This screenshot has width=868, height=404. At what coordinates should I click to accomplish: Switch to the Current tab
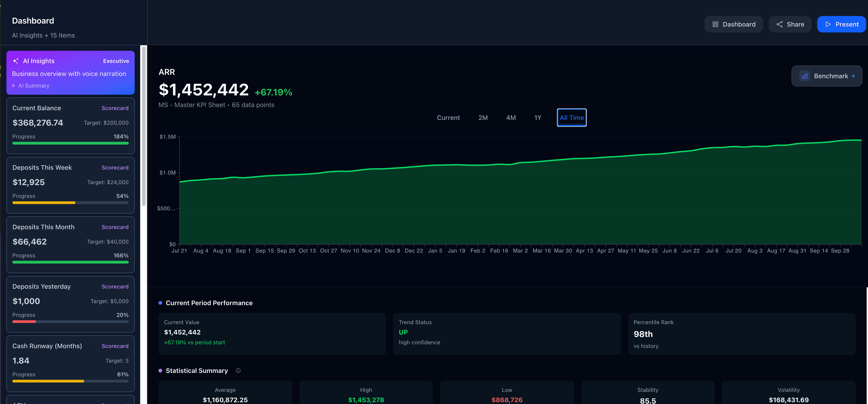448,118
